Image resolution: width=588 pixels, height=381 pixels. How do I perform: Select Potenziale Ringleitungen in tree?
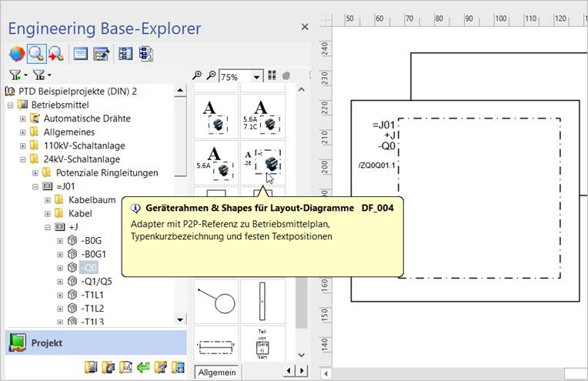click(x=107, y=173)
